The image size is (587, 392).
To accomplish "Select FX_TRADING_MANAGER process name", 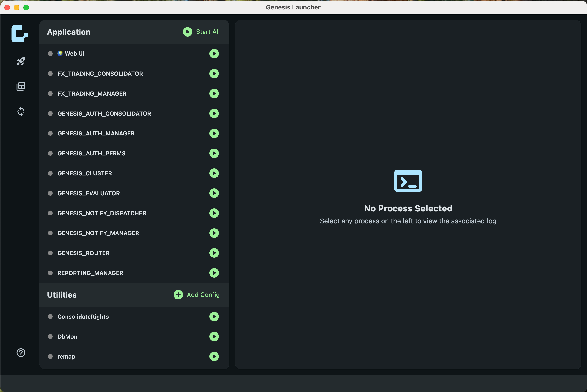I will (x=92, y=93).
